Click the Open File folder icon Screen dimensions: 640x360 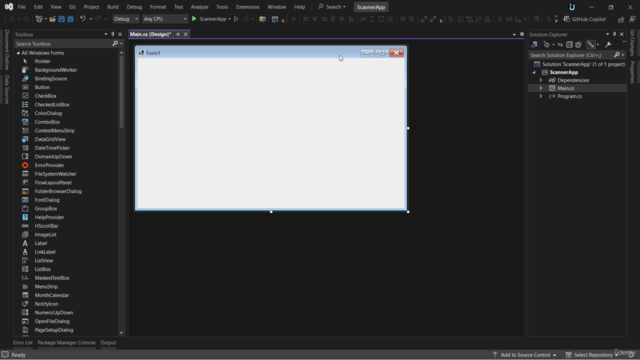tap(52, 19)
